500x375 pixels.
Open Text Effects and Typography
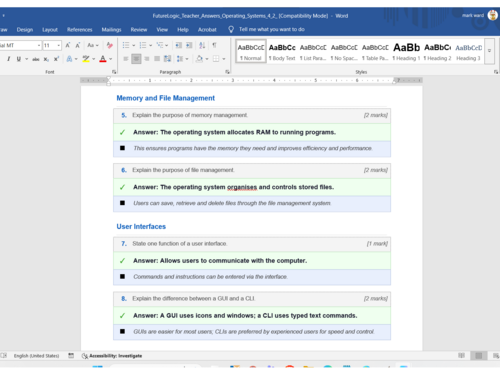[69, 59]
